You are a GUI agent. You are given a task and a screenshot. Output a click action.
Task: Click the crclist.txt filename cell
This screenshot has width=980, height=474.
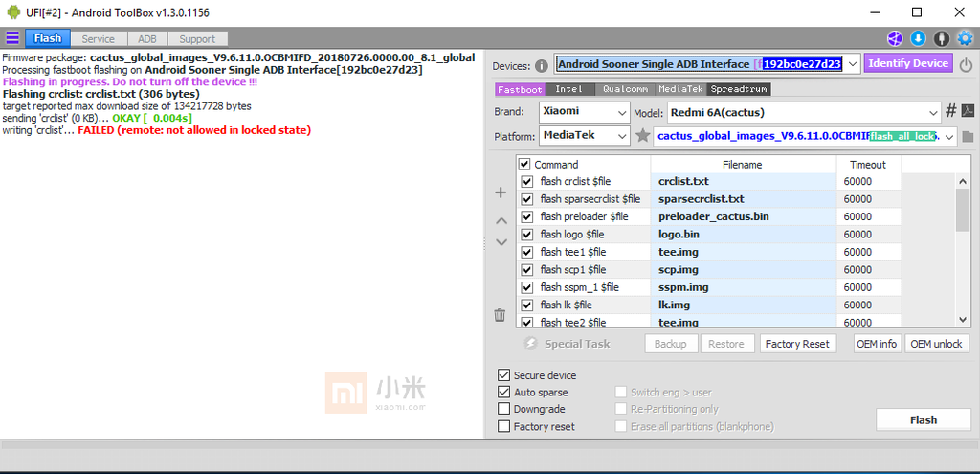744,181
